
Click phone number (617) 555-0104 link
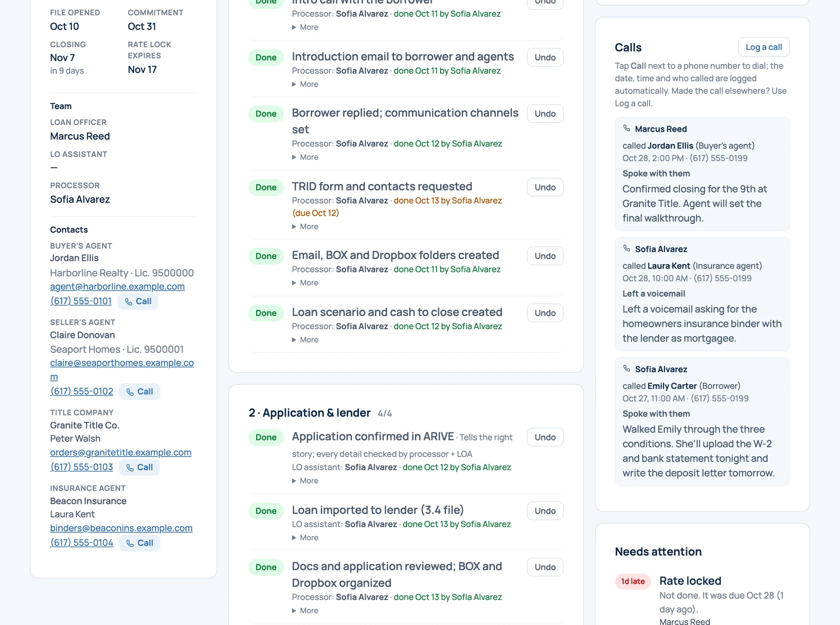(82, 542)
